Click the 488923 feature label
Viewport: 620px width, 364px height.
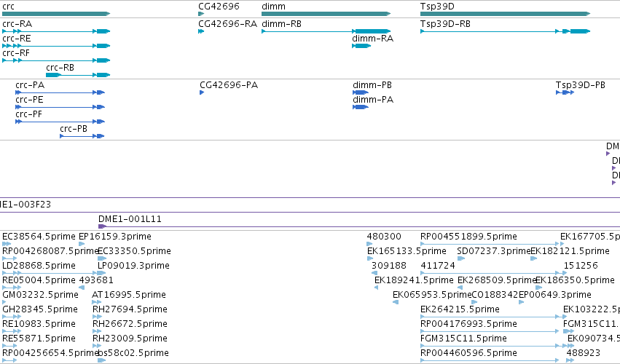[x=584, y=353]
